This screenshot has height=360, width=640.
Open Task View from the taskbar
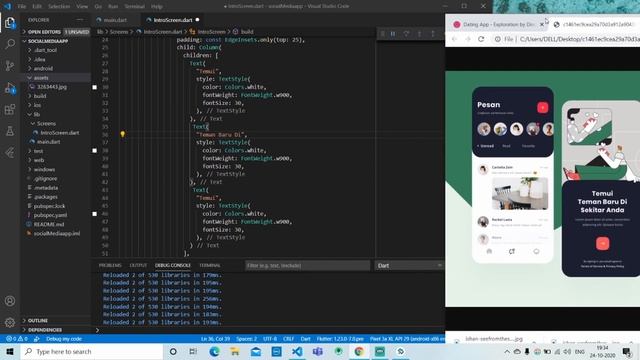coord(193,351)
